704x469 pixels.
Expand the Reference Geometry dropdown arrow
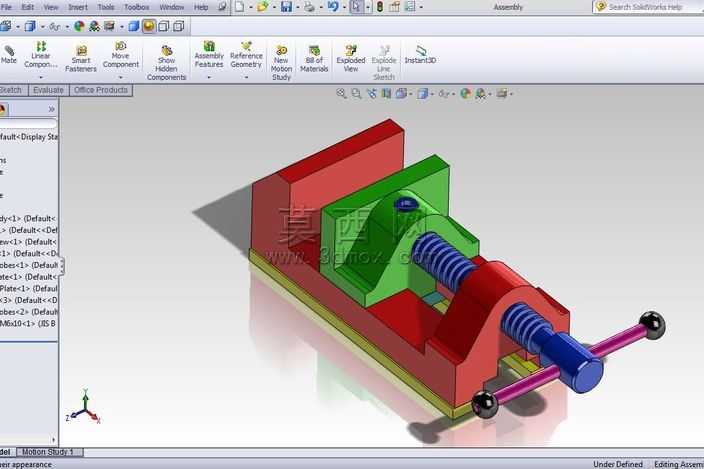(x=246, y=77)
